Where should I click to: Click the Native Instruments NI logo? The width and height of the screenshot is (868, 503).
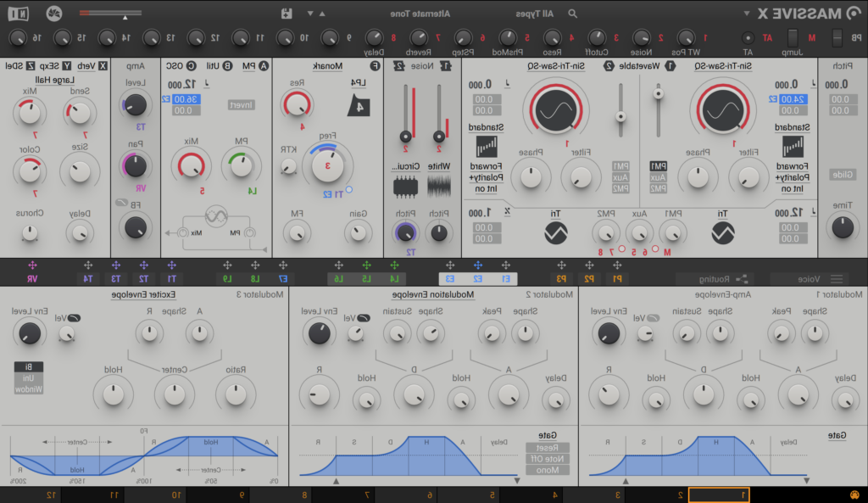coord(19,13)
